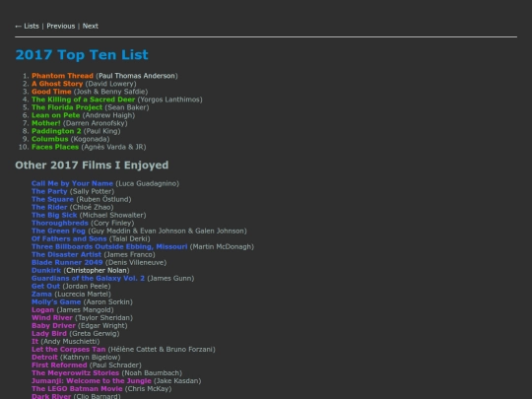Click the Other 2017 Films I Enjoyed heading
The width and height of the screenshot is (532, 399).
coord(92,166)
